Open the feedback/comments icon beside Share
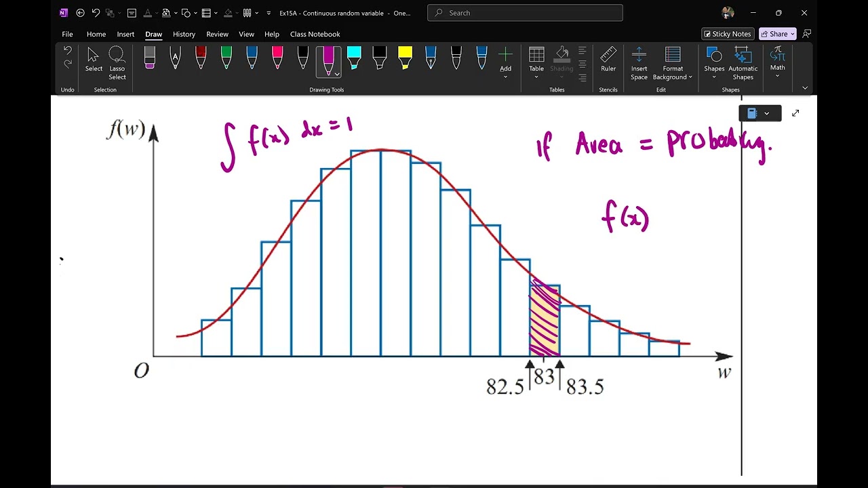The height and width of the screenshot is (488, 868). (807, 34)
